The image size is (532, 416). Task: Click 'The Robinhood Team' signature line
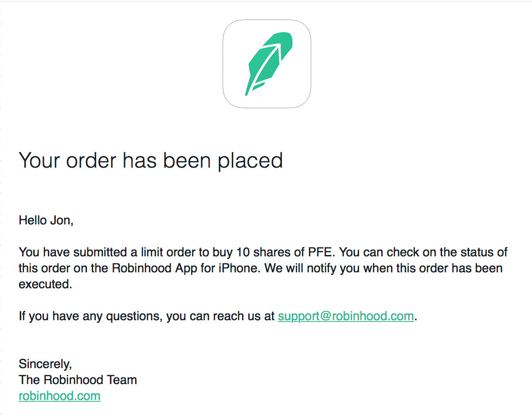click(x=78, y=380)
